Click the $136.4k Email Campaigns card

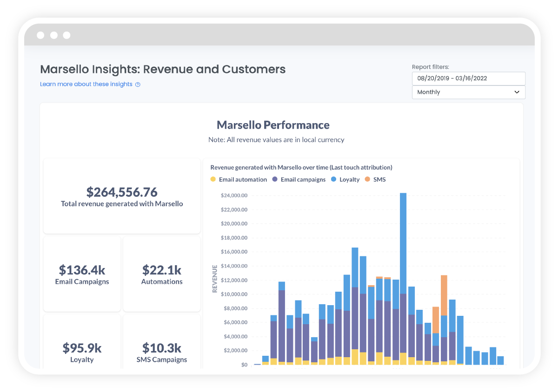[82, 274]
